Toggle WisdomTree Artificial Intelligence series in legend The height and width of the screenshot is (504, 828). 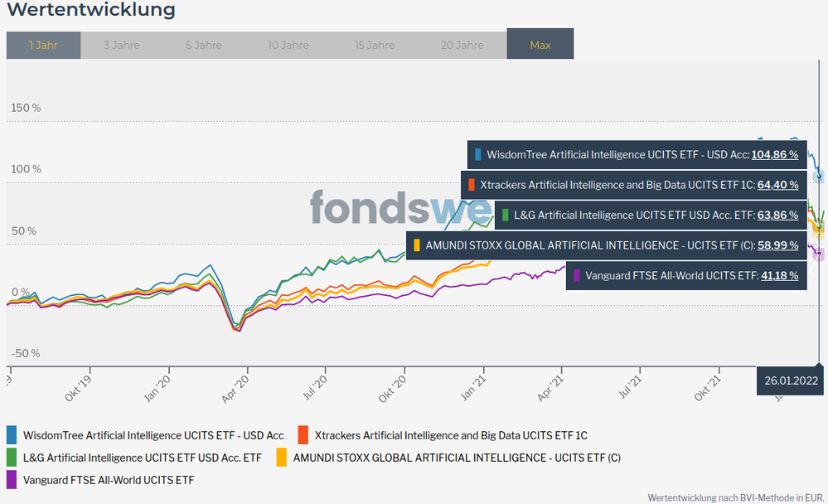153,435
